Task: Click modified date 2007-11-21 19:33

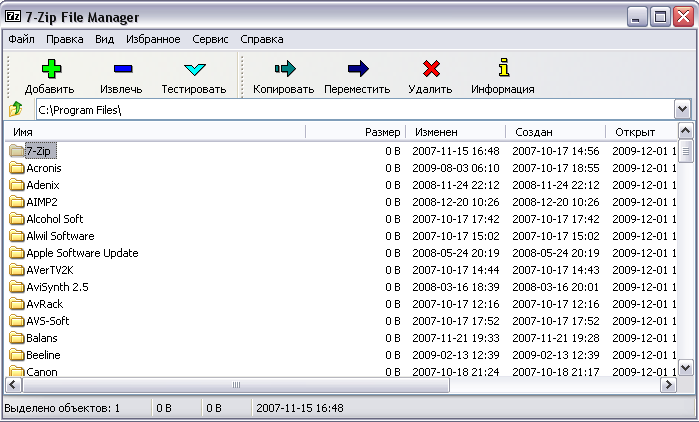Action: click(456, 338)
